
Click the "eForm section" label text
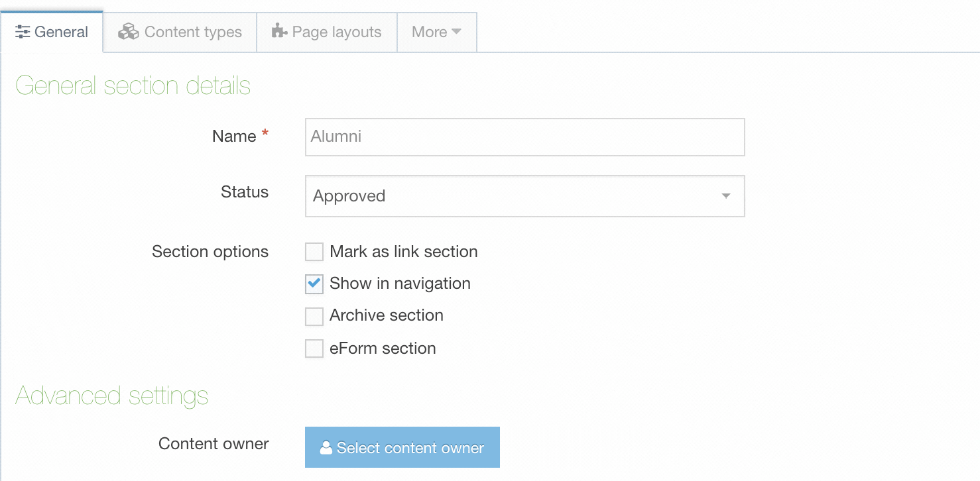(383, 348)
